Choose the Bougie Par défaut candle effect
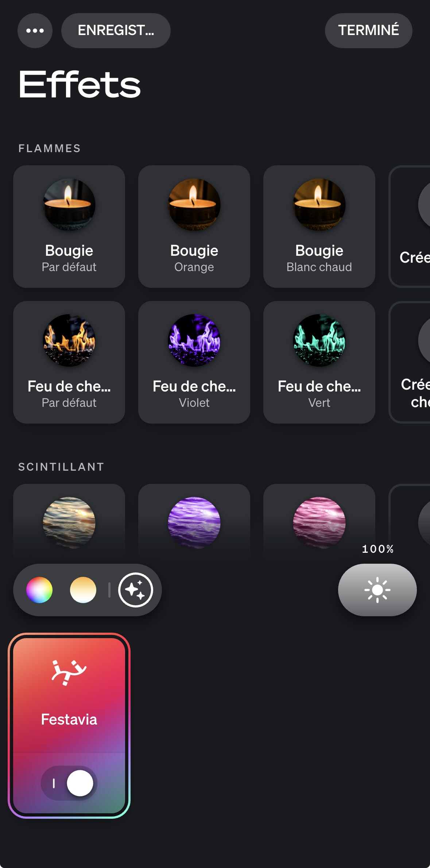This screenshot has height=868, width=430. click(69, 227)
